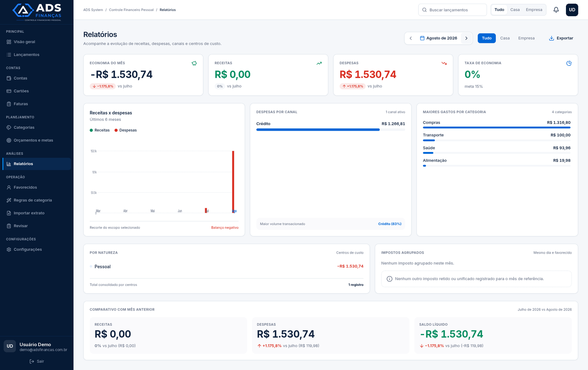Screen dimensions: 588x370
Task: Open Regras de categoria wand icon
Action: point(9,200)
